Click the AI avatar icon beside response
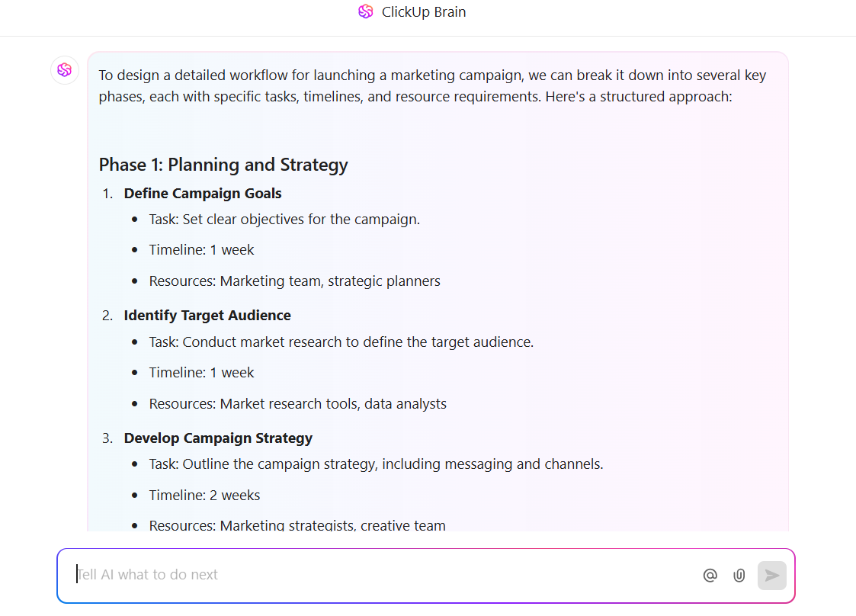Viewport: 856px width, 616px height. pos(65,70)
